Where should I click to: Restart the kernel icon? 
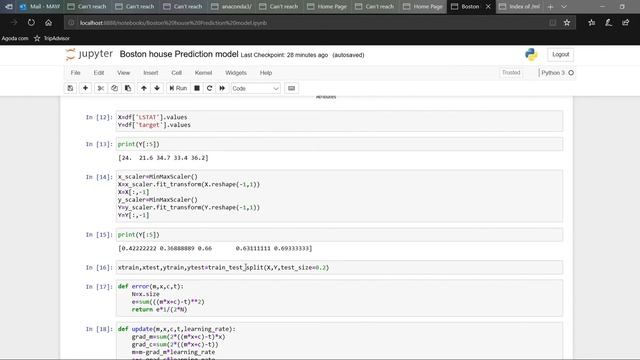[209, 88]
